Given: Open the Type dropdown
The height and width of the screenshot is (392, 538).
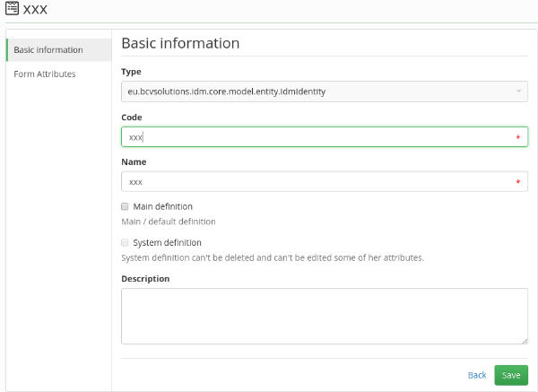Looking at the screenshot, I should pos(325,91).
